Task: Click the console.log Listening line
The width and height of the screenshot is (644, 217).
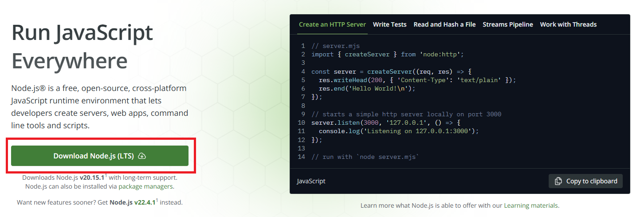Action: 399,131
